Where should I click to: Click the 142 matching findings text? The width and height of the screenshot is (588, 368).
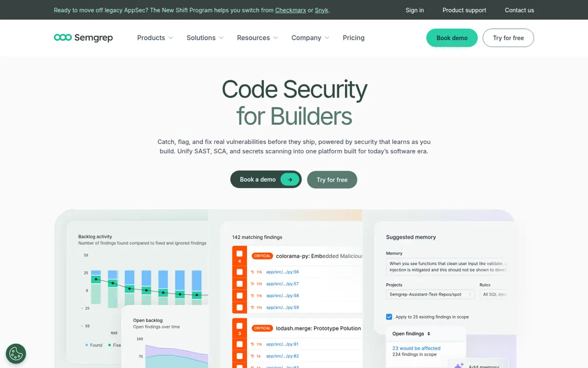coord(257,237)
